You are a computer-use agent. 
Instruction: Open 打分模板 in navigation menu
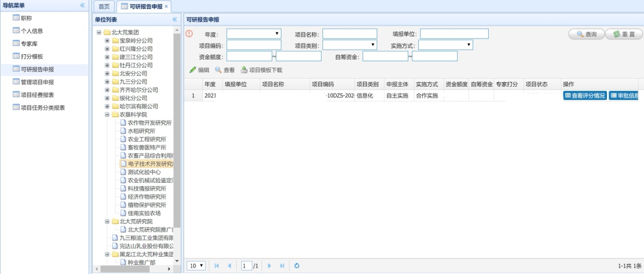(32, 56)
